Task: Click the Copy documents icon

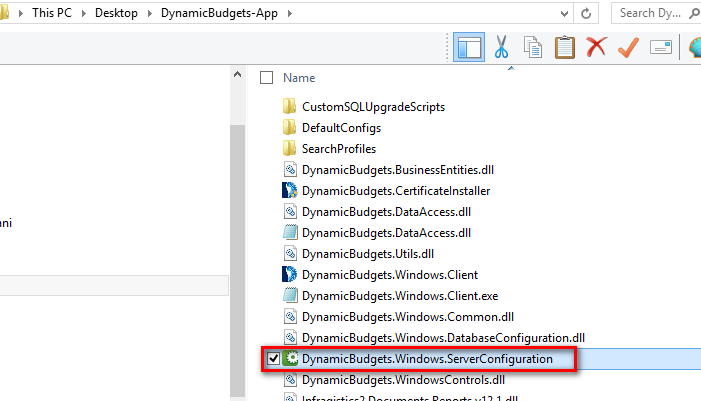Action: pos(532,47)
